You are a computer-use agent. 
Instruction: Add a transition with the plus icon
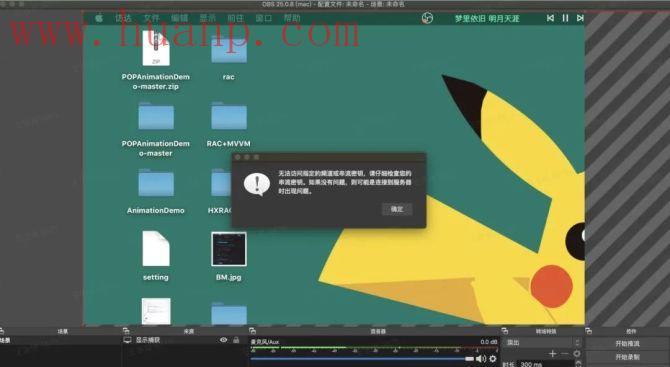coord(552,354)
